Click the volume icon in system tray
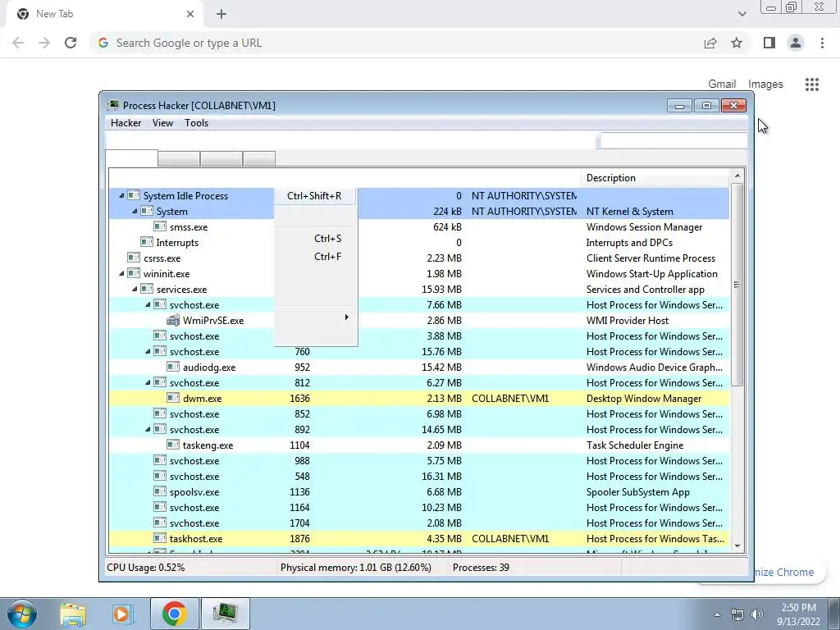 click(757, 614)
